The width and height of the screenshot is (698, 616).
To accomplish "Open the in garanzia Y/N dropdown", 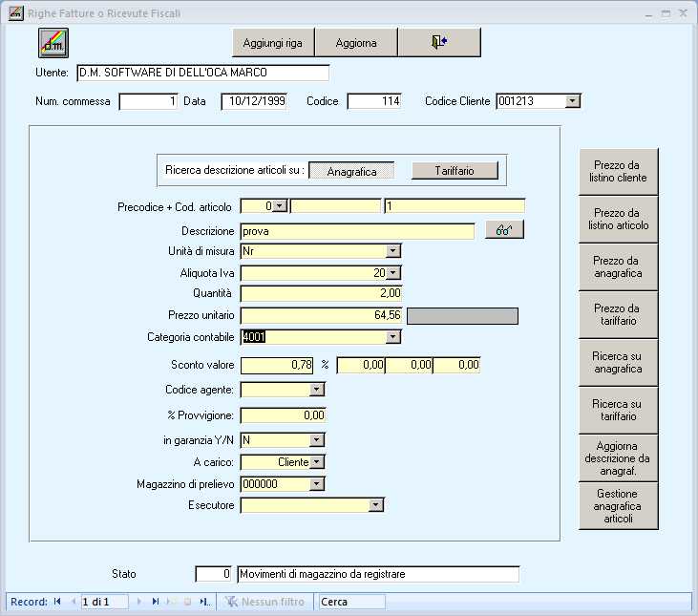I will tap(316, 440).
